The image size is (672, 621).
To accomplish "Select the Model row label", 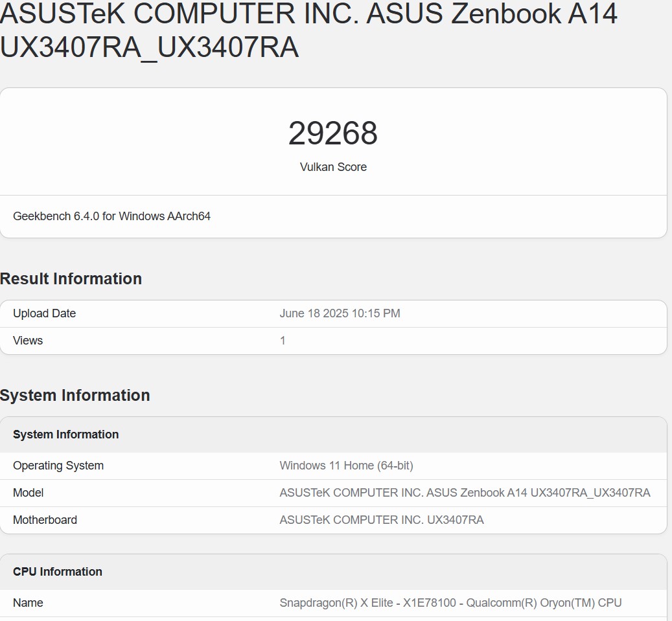I will pyautogui.click(x=29, y=493).
